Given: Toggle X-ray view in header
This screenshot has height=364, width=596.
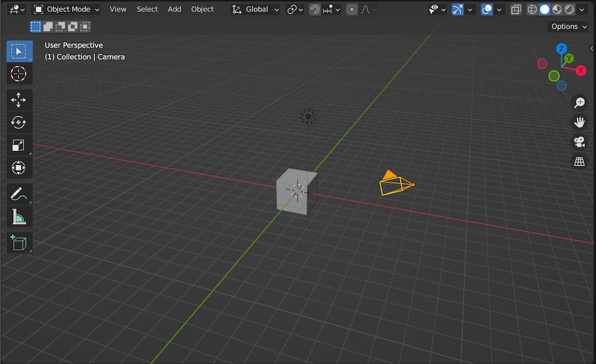Looking at the screenshot, I should [516, 9].
